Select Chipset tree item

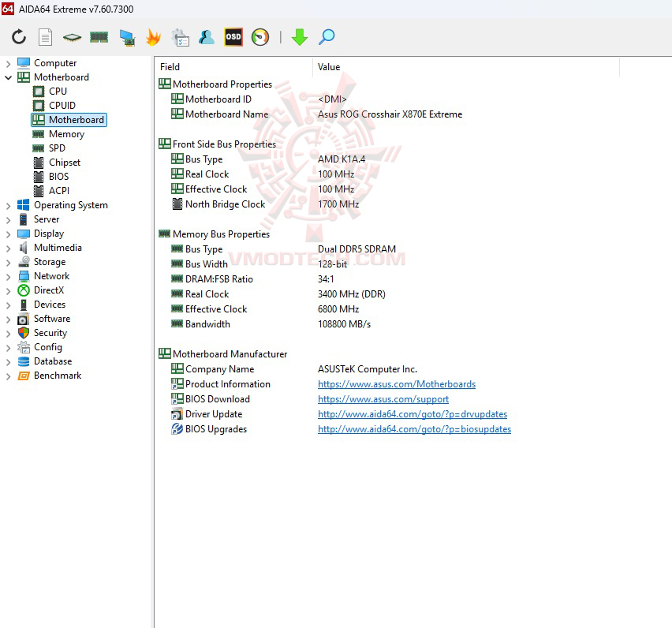65,163
